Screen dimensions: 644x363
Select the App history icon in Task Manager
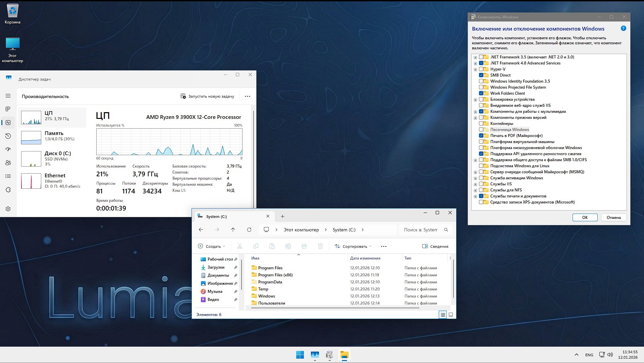pyautogui.click(x=8, y=136)
